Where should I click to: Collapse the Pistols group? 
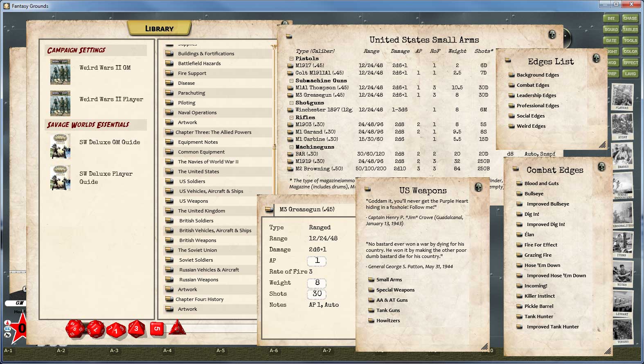291,59
